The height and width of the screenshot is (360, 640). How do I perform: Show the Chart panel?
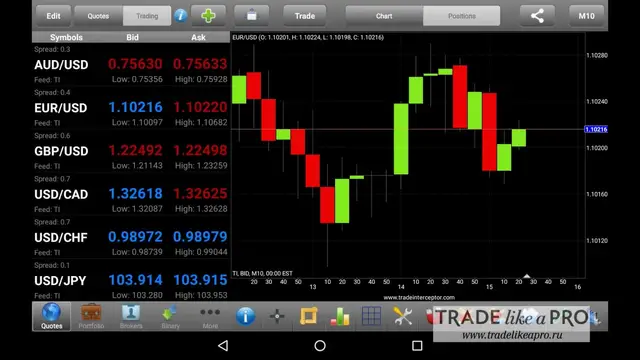[x=384, y=16]
